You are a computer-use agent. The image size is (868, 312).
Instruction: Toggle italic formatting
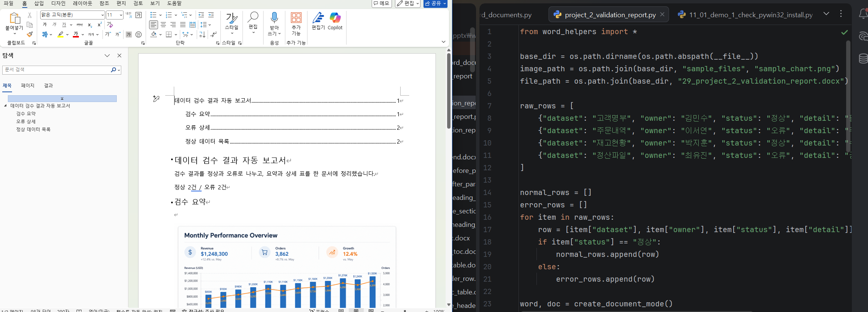point(54,25)
